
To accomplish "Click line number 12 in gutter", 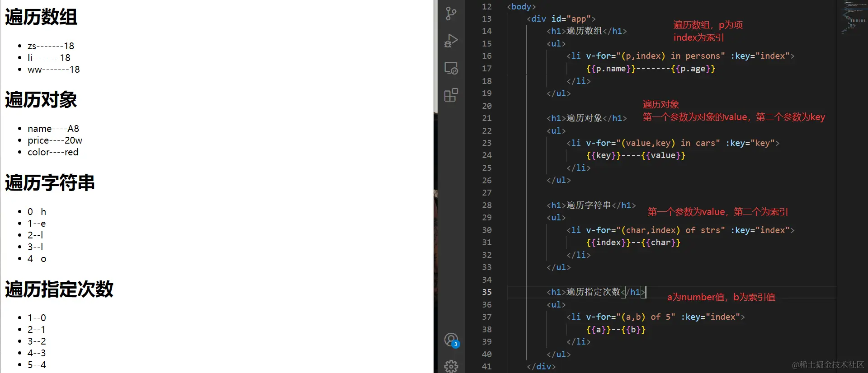I will click(486, 7).
